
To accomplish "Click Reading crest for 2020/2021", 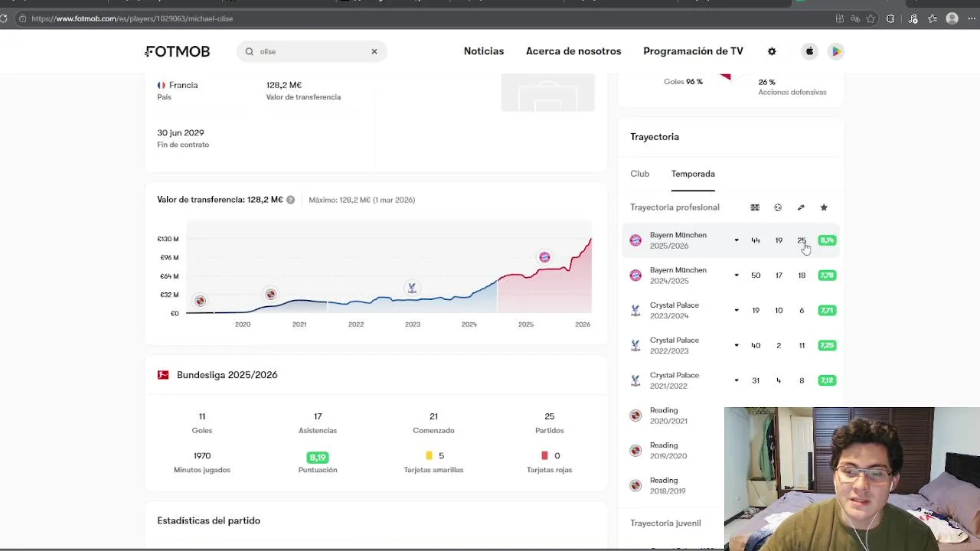I will pyautogui.click(x=635, y=416).
